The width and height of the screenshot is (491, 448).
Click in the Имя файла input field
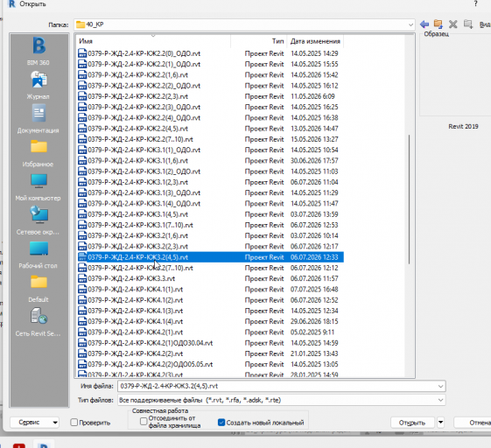coord(277,386)
